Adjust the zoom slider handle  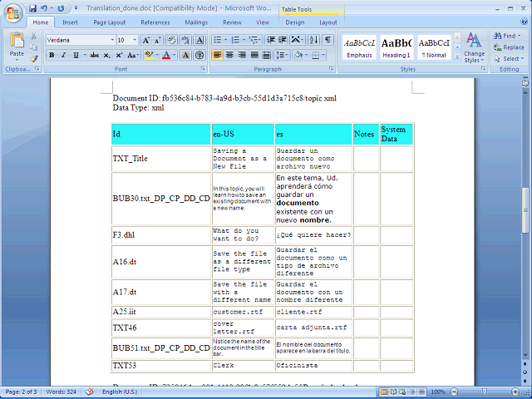[485, 392]
